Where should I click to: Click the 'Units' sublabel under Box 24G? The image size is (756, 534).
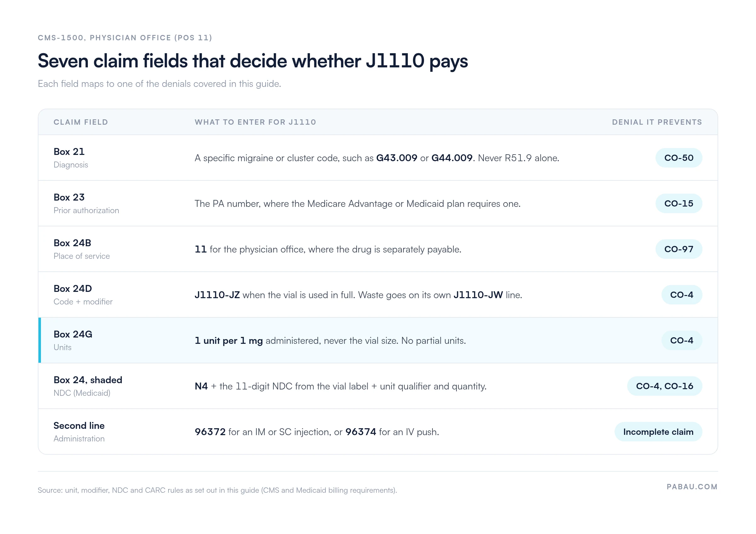click(63, 348)
